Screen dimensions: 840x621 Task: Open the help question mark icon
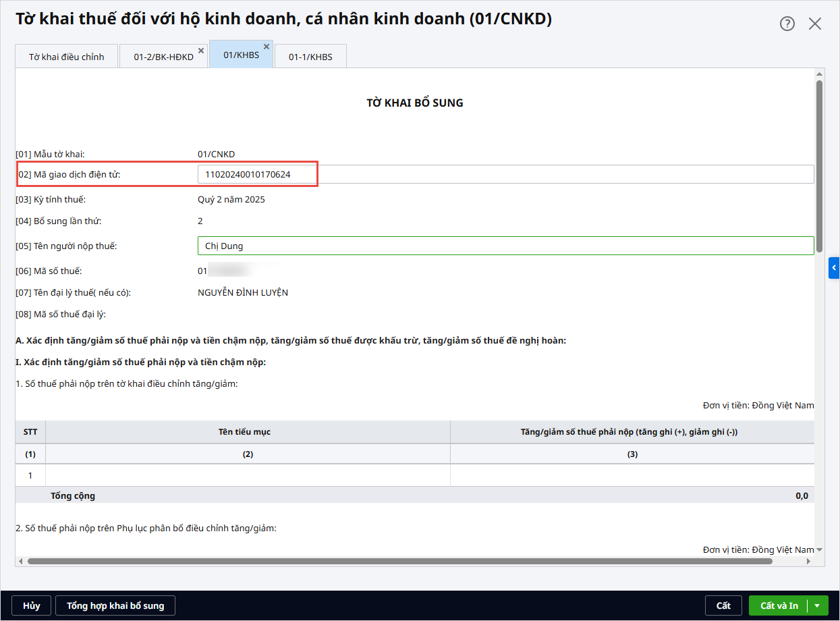click(787, 24)
